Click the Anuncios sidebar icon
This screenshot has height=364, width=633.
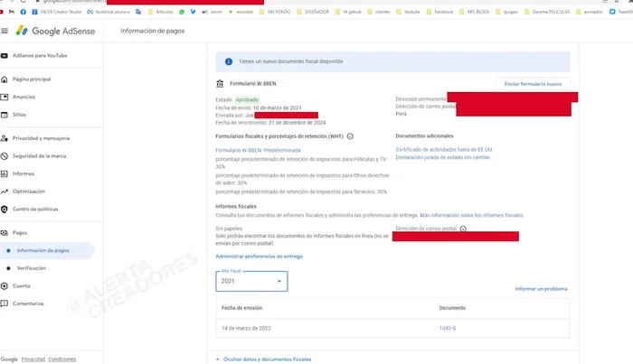[x=5, y=97]
